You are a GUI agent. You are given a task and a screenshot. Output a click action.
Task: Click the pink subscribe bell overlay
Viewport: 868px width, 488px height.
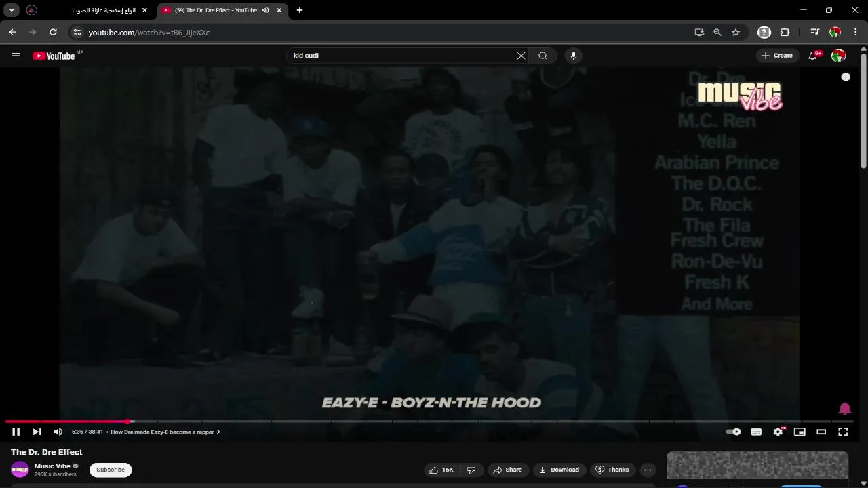pos(845,409)
